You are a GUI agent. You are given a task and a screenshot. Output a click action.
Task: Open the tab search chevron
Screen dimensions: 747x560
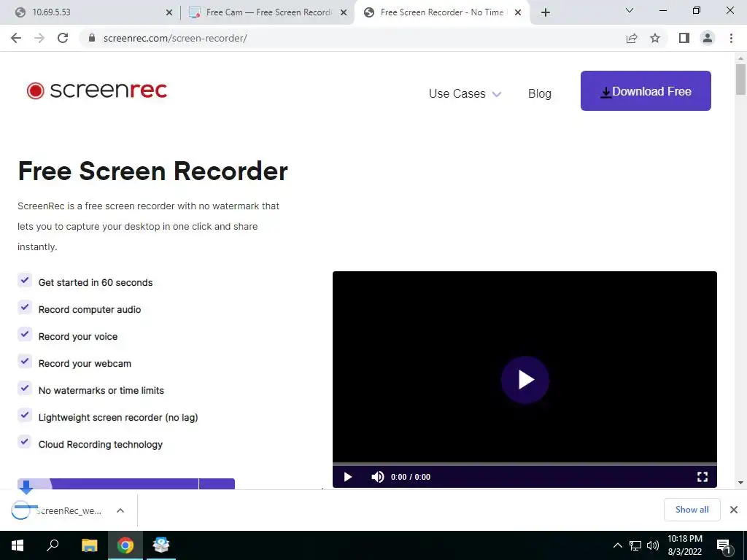pos(630,10)
